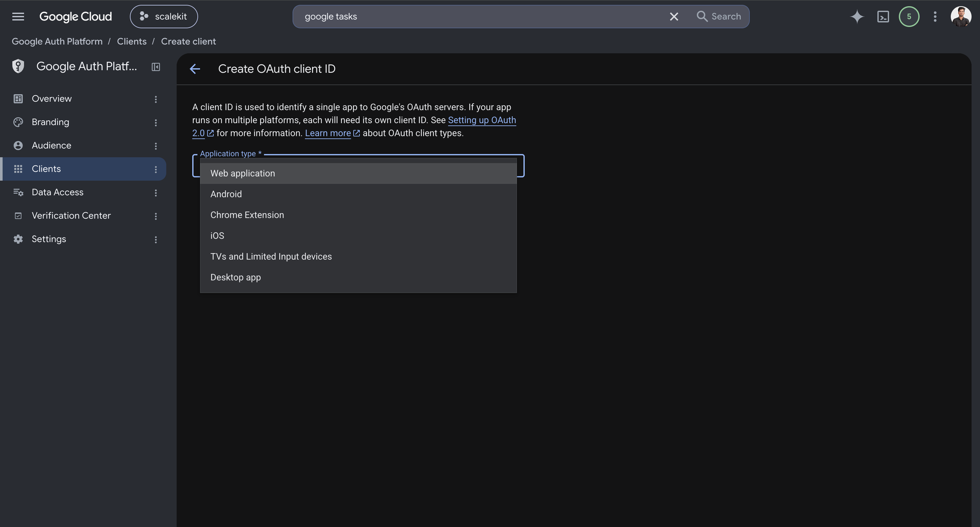Screen dimensions: 980x527
Task: Open more options for Overview
Action: (156, 99)
